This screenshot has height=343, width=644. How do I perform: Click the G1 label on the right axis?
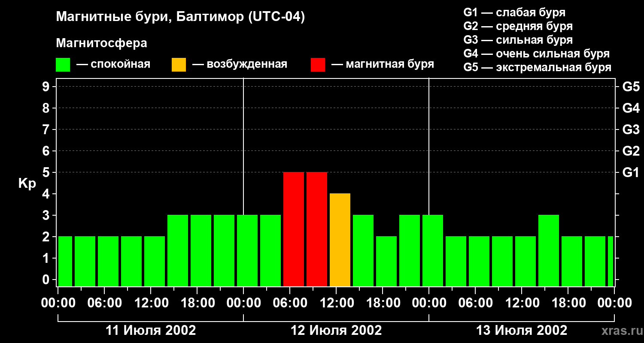[x=631, y=172]
